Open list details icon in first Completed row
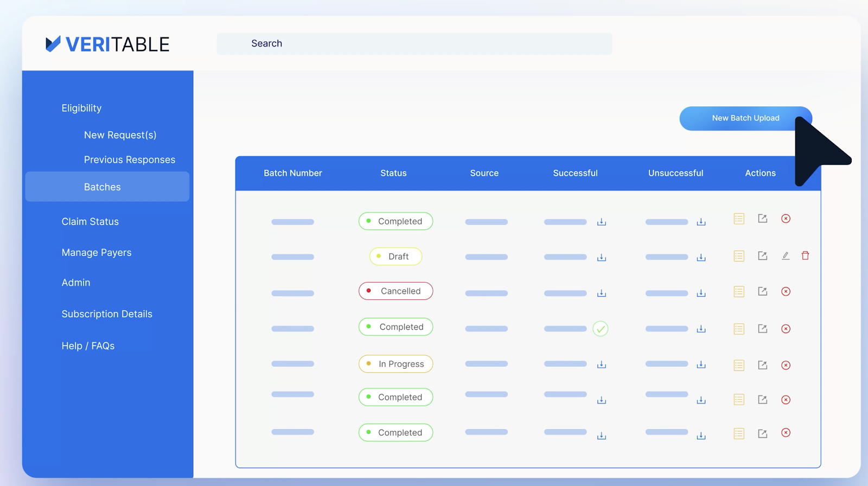Screen dimensions: 868x486 pos(739,219)
